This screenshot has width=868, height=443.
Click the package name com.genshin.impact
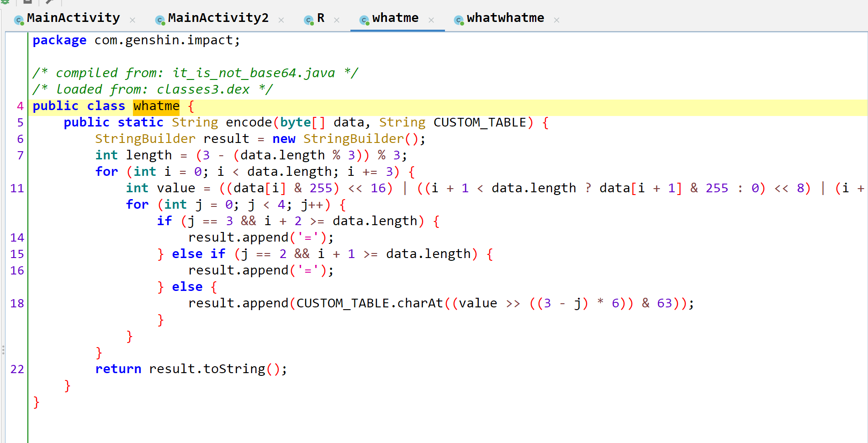[164, 41]
